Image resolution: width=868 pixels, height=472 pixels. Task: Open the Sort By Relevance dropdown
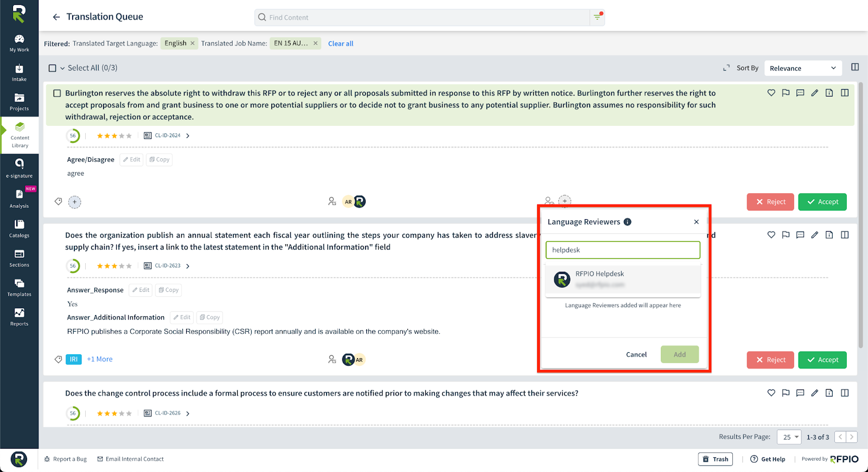803,68
